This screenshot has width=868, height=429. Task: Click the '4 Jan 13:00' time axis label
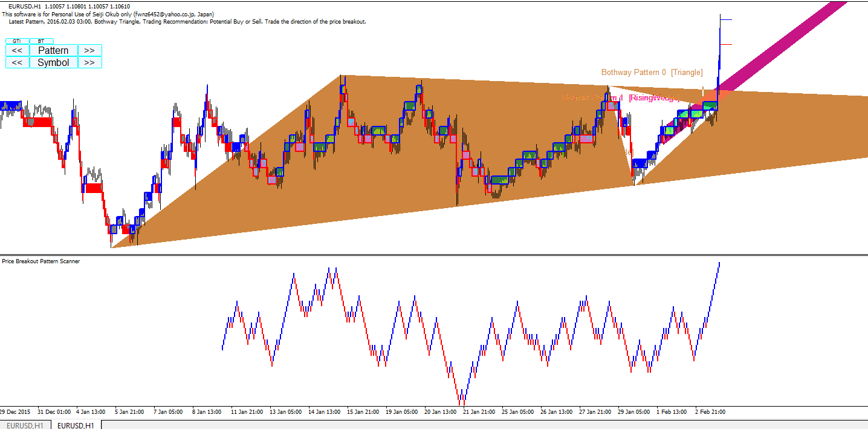click(x=91, y=412)
